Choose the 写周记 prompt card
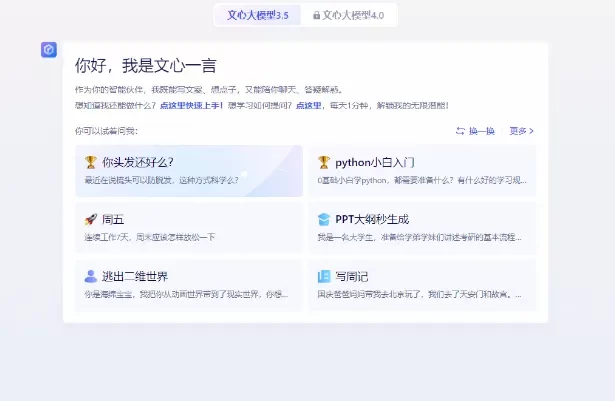 (422, 285)
